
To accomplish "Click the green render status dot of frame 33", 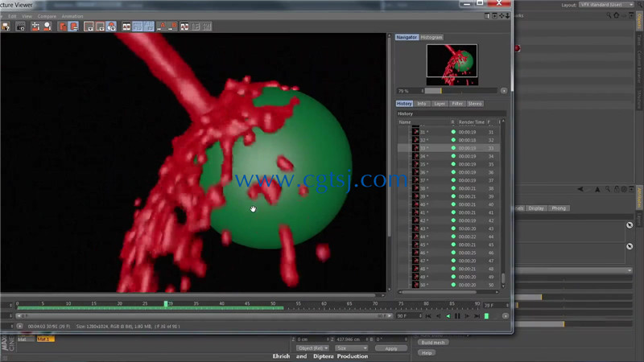I will pyautogui.click(x=453, y=148).
